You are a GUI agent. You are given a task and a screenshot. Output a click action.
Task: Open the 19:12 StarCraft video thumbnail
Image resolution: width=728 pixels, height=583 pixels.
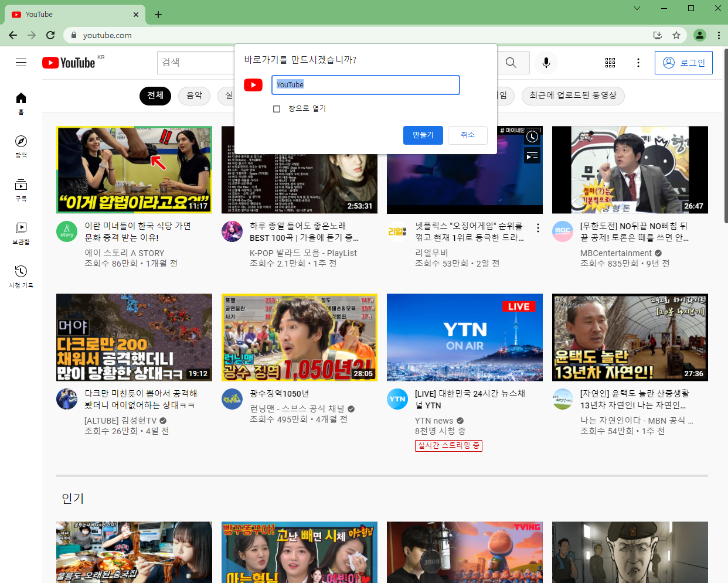click(x=134, y=337)
